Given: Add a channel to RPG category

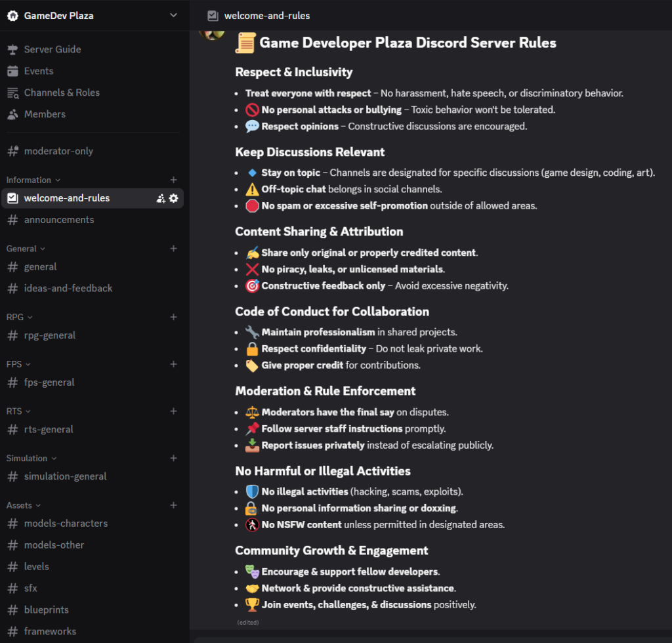Looking at the screenshot, I should point(173,317).
